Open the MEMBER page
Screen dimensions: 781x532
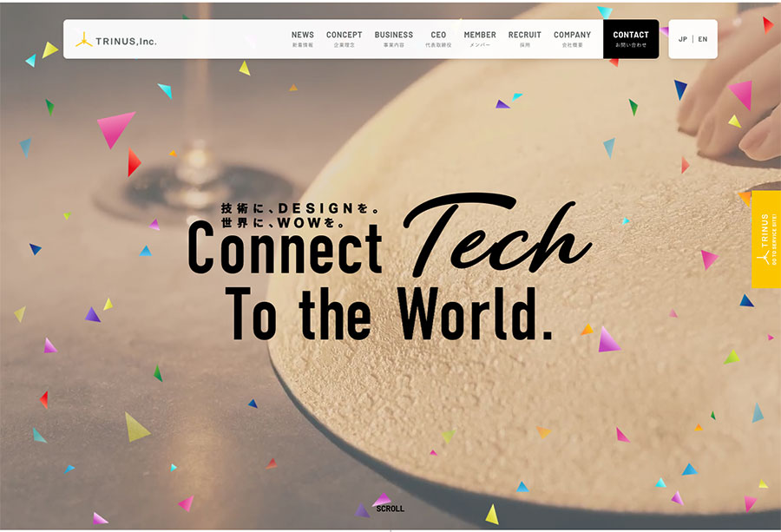(480, 39)
